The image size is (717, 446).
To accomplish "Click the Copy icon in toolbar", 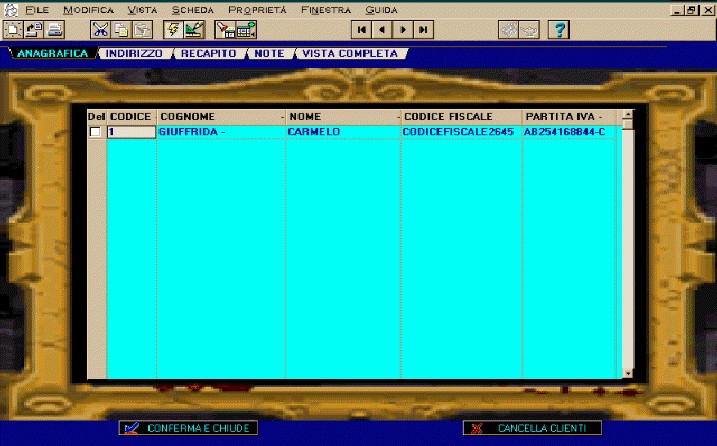I will [120, 29].
